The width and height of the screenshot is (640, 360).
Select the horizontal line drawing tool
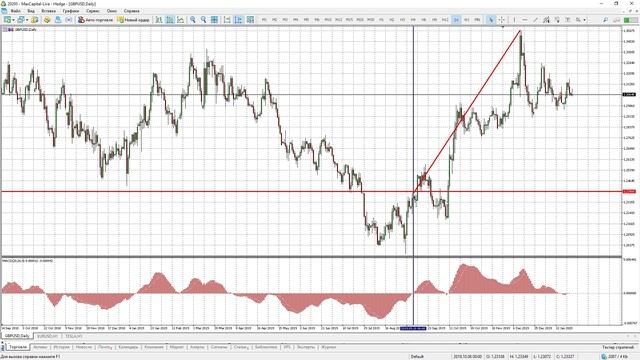tap(525, 20)
